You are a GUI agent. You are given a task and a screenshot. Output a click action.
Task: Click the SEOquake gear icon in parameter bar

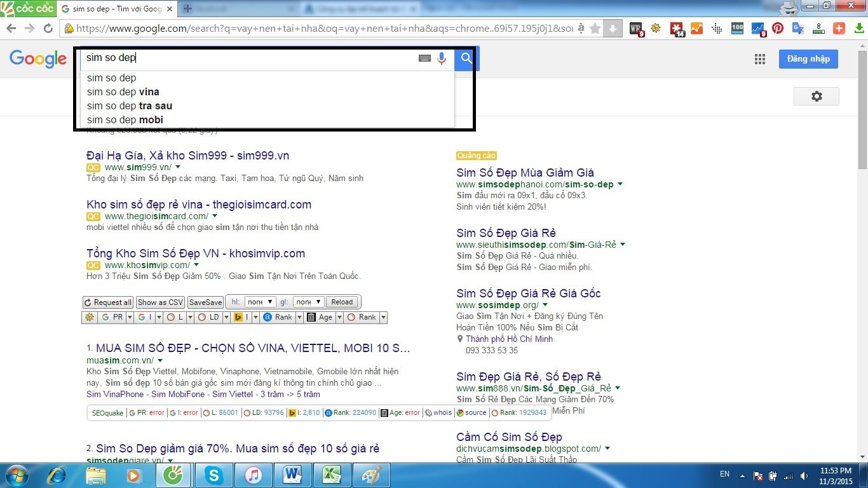coord(90,317)
